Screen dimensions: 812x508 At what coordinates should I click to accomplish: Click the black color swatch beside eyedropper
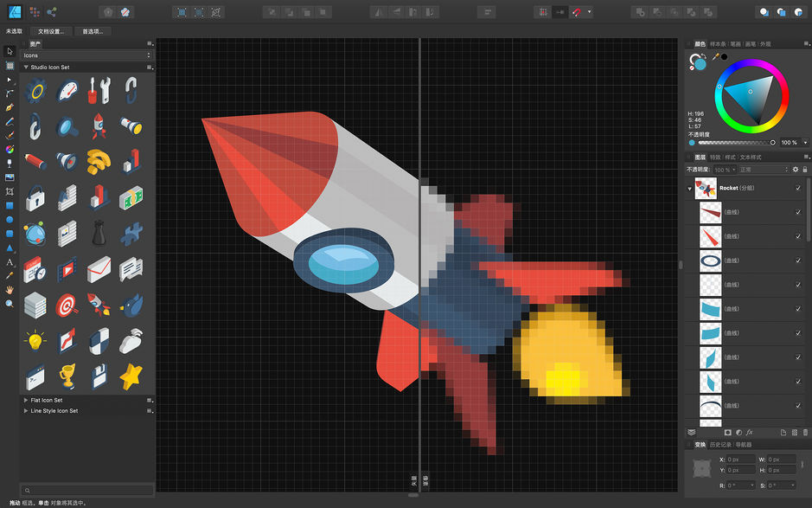pos(724,56)
